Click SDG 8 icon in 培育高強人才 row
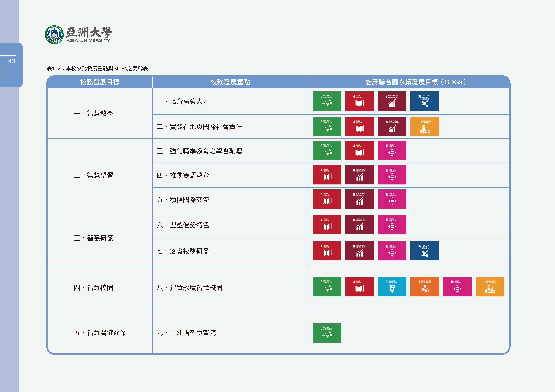Viewport: 555px width, 392px height. coord(392,101)
